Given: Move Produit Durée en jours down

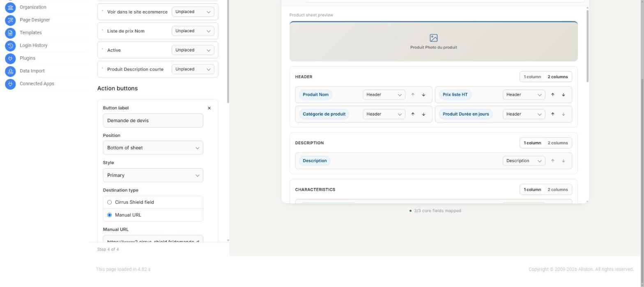Looking at the screenshot, I should coord(563,114).
